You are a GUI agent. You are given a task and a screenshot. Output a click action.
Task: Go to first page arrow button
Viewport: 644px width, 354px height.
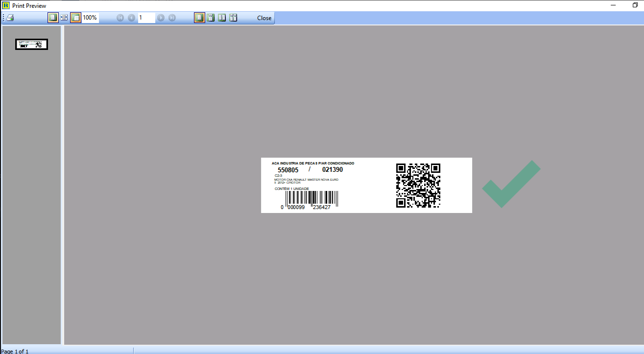pos(120,18)
